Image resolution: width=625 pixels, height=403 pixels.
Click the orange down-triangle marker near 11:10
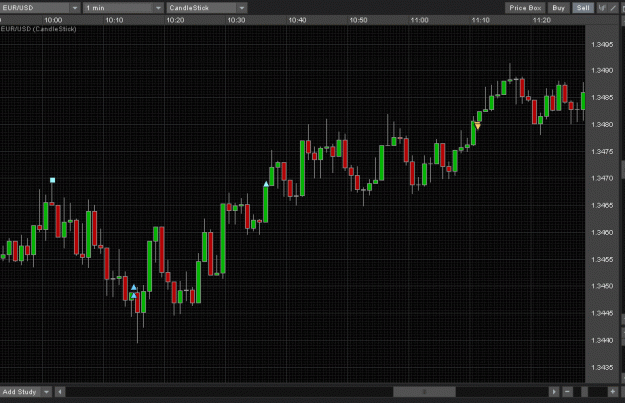coord(478,126)
